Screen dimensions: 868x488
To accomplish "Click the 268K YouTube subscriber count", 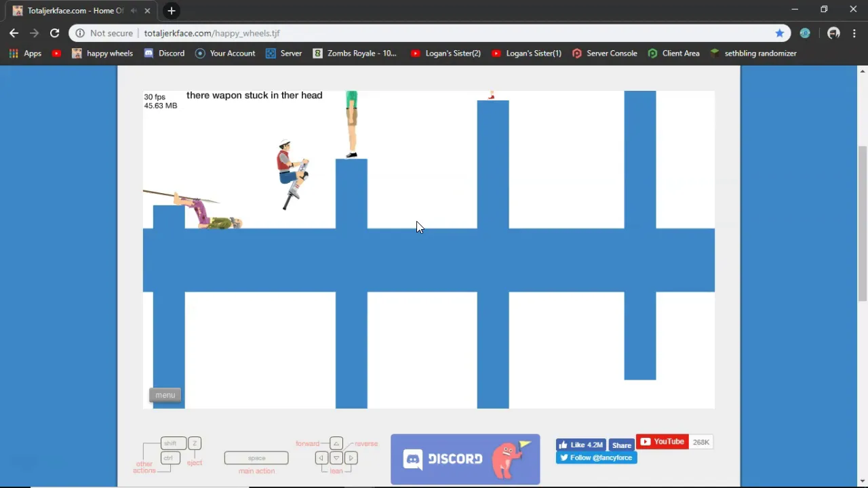I will 701,442.
